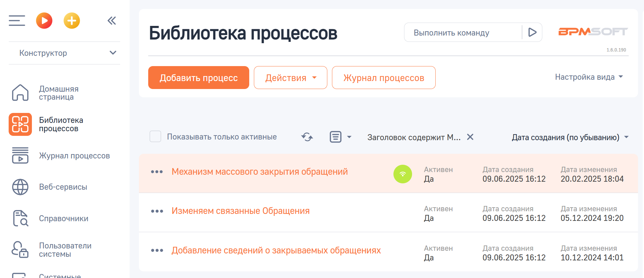The width and height of the screenshot is (644, 278).
Task: Open Справочники section
Action: [x=64, y=218]
